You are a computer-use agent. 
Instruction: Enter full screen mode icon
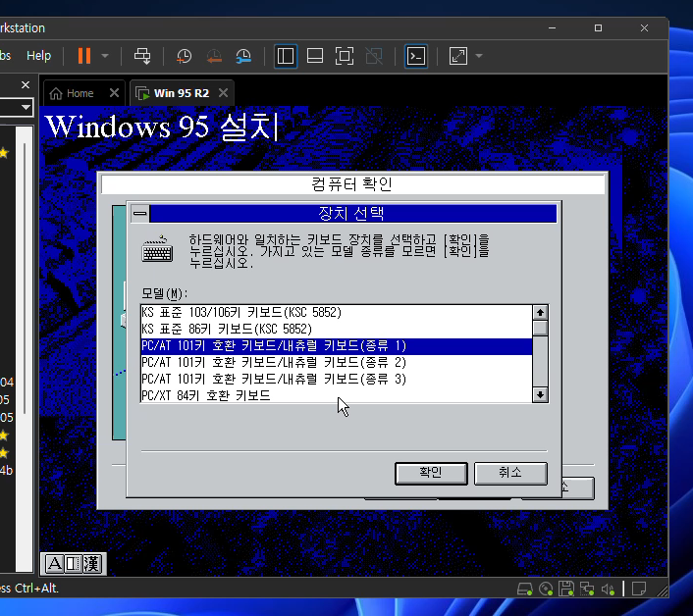coord(345,56)
